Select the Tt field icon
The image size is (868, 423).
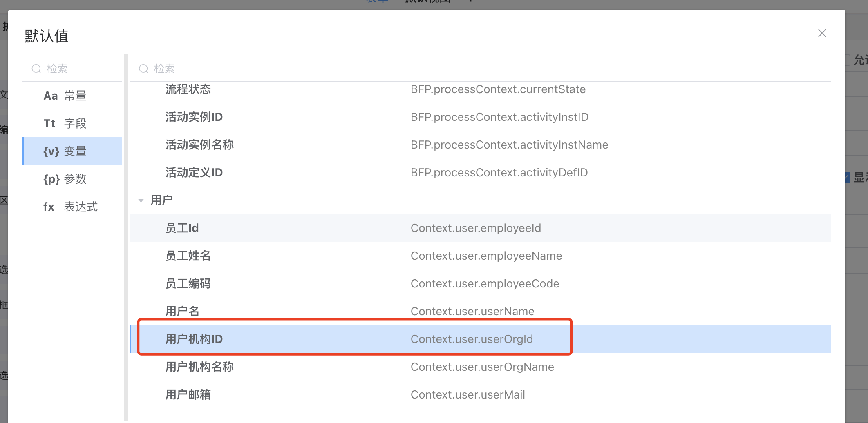[49, 124]
